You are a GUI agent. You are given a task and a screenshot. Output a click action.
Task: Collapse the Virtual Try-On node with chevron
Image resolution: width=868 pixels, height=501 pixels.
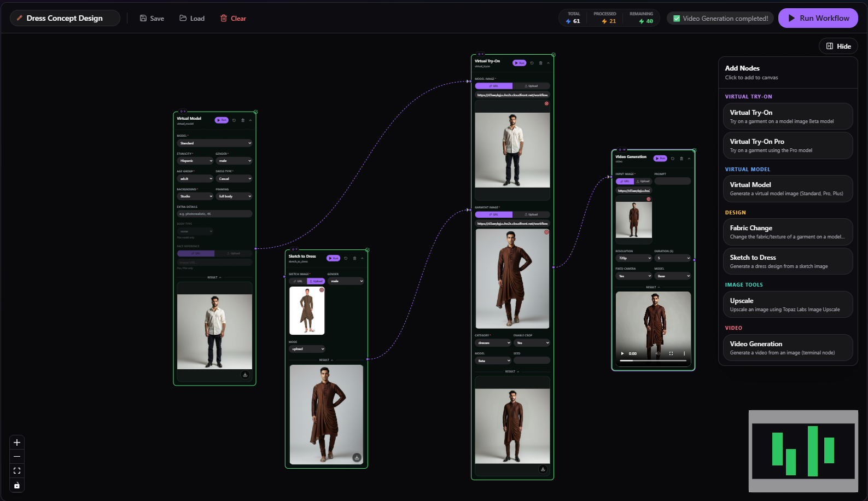pyautogui.click(x=548, y=63)
